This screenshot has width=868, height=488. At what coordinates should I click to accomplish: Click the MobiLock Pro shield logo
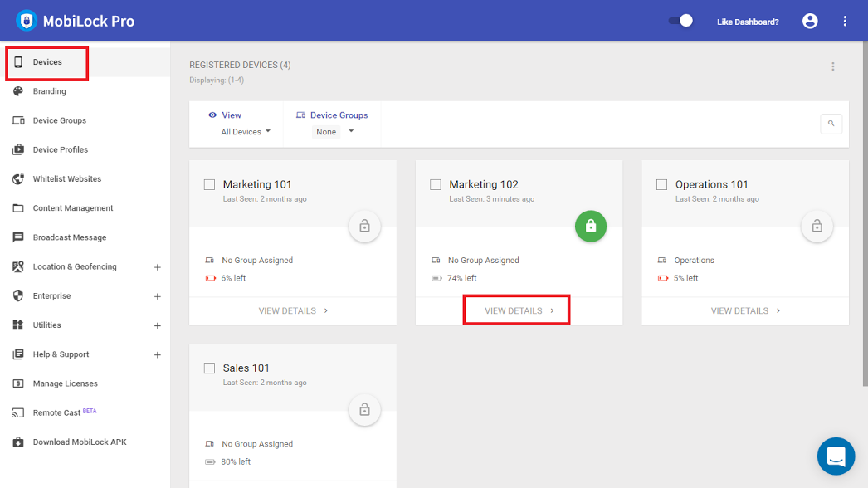(26, 21)
